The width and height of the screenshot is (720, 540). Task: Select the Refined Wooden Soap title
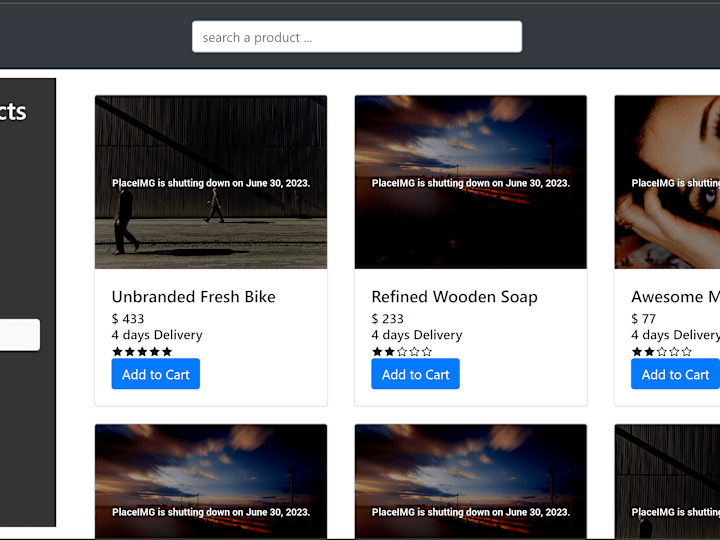455,297
